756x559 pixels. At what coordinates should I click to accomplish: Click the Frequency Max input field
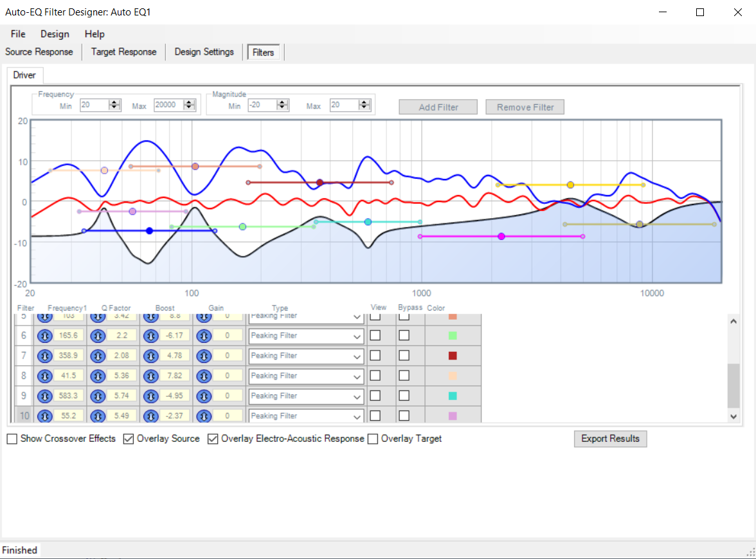tap(168, 105)
